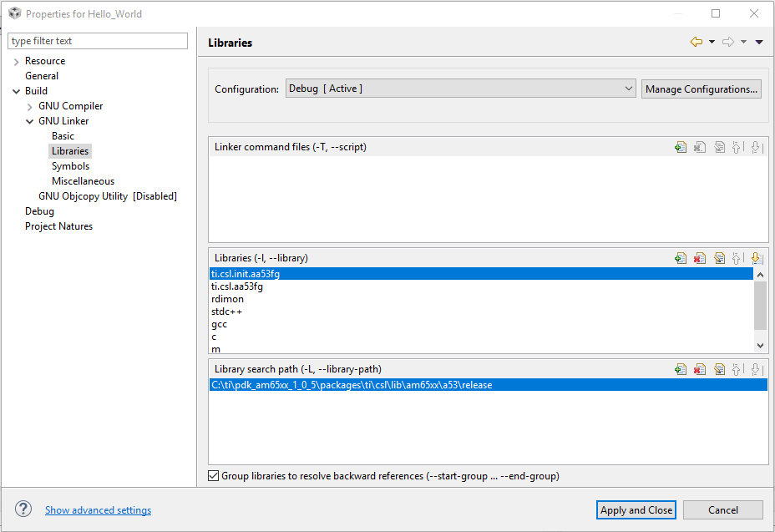775x532 pixels.
Task: Move library search path up
Action: (x=737, y=369)
